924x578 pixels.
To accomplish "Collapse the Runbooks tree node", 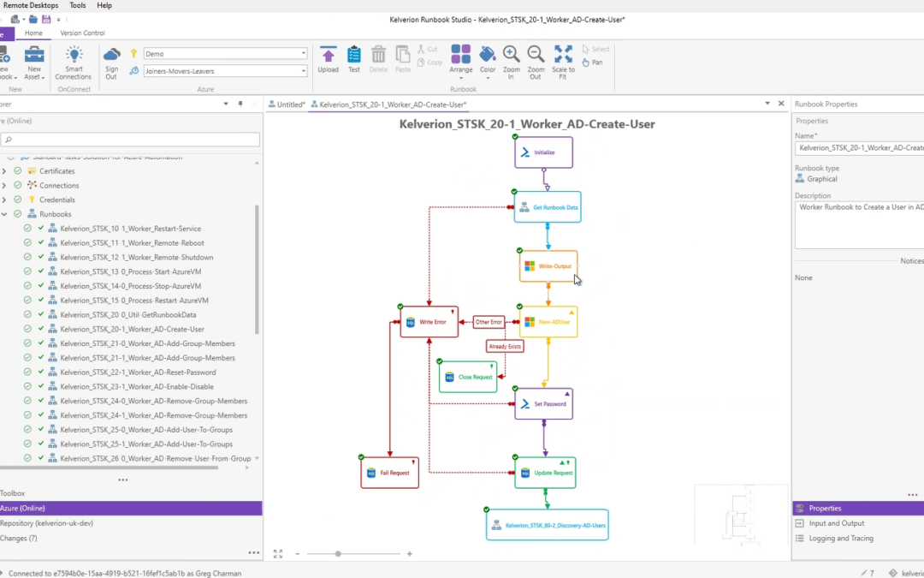I will [x=4, y=214].
